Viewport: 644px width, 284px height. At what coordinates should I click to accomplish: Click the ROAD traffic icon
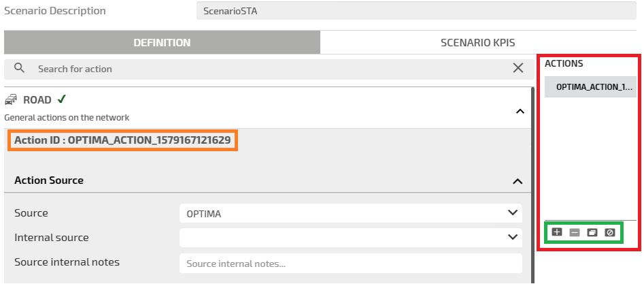pos(11,100)
